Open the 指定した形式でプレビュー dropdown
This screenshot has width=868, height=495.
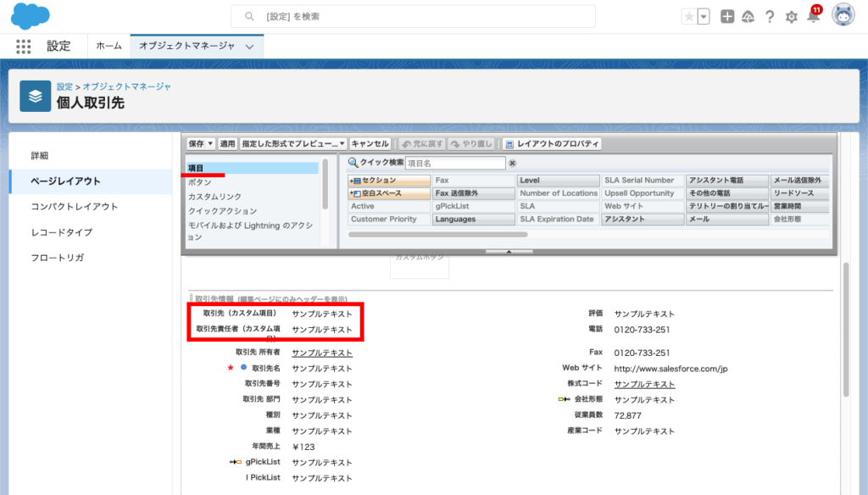tap(293, 144)
